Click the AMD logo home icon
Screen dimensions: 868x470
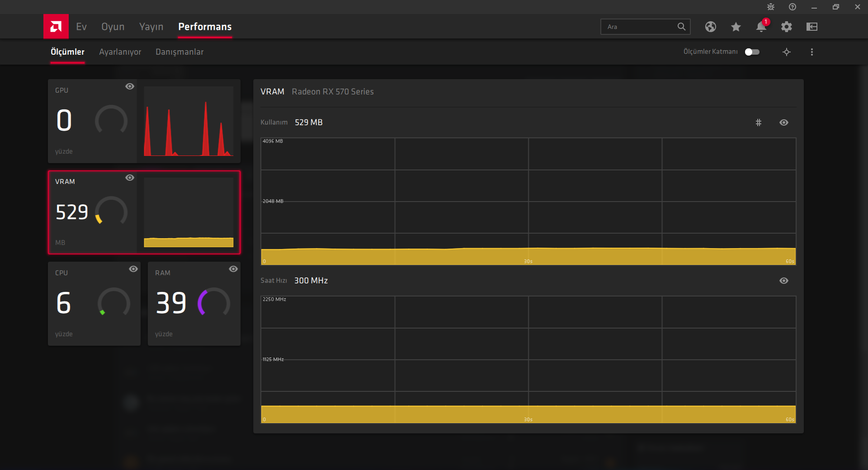coord(56,26)
